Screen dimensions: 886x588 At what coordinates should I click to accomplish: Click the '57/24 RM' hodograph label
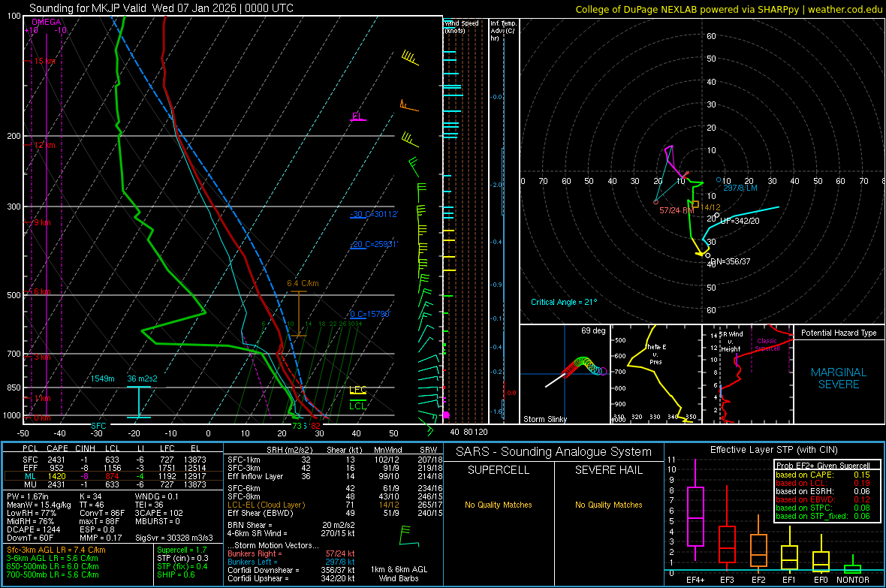coord(677,210)
